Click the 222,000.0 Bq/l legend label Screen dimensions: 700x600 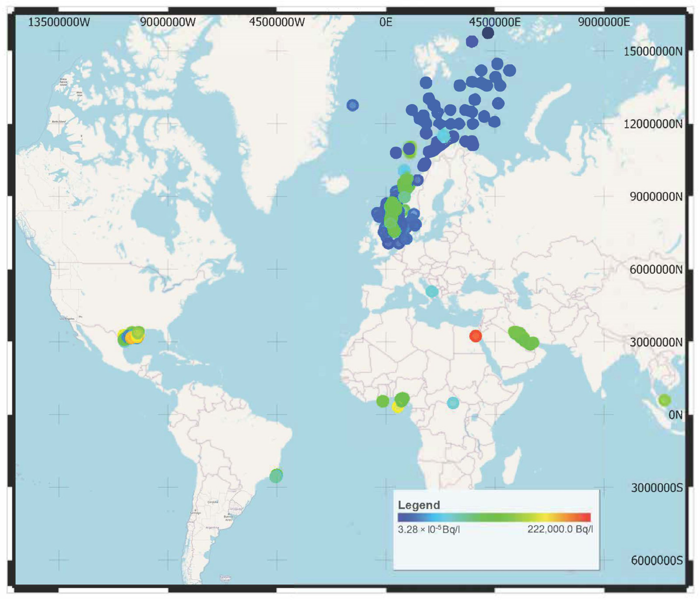click(x=560, y=529)
